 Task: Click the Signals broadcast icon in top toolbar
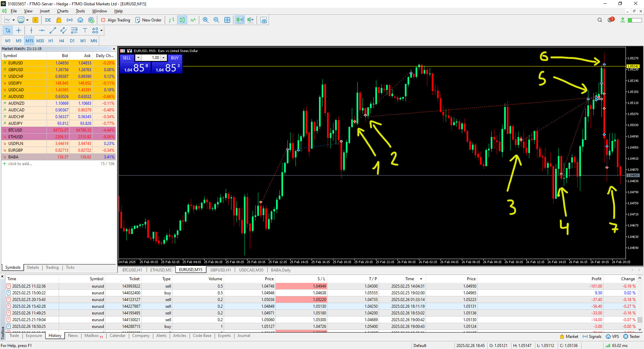coord(69,20)
